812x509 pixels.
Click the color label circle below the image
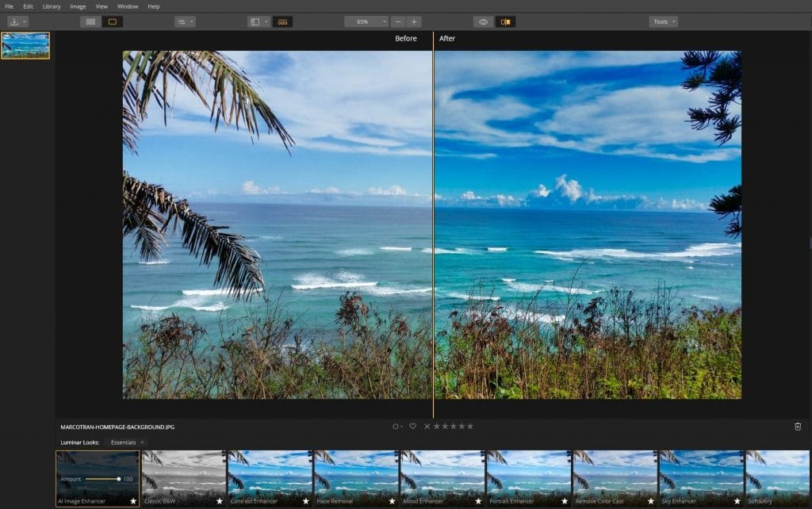pyautogui.click(x=397, y=426)
